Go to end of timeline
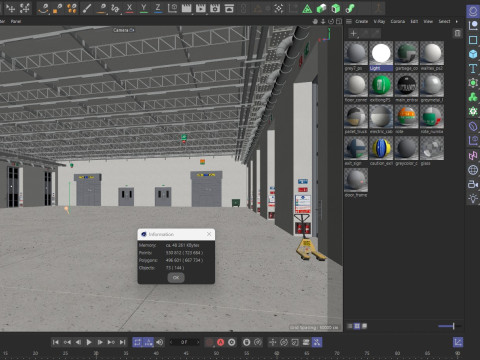This screenshot has height=360, width=480. point(122,342)
